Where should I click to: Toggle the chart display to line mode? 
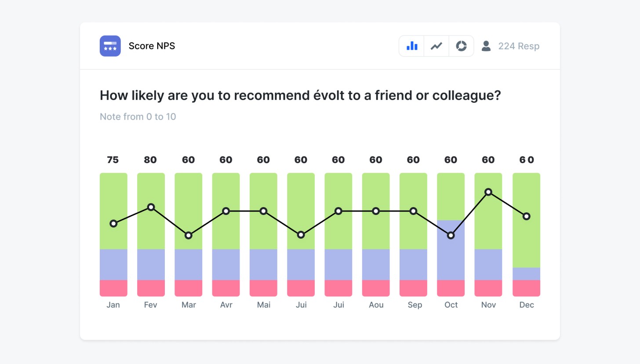point(436,46)
